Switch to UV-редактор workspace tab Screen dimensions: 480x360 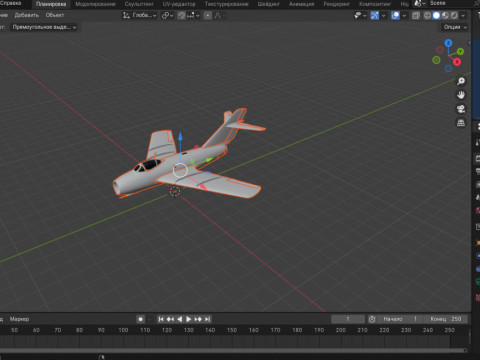click(x=179, y=4)
